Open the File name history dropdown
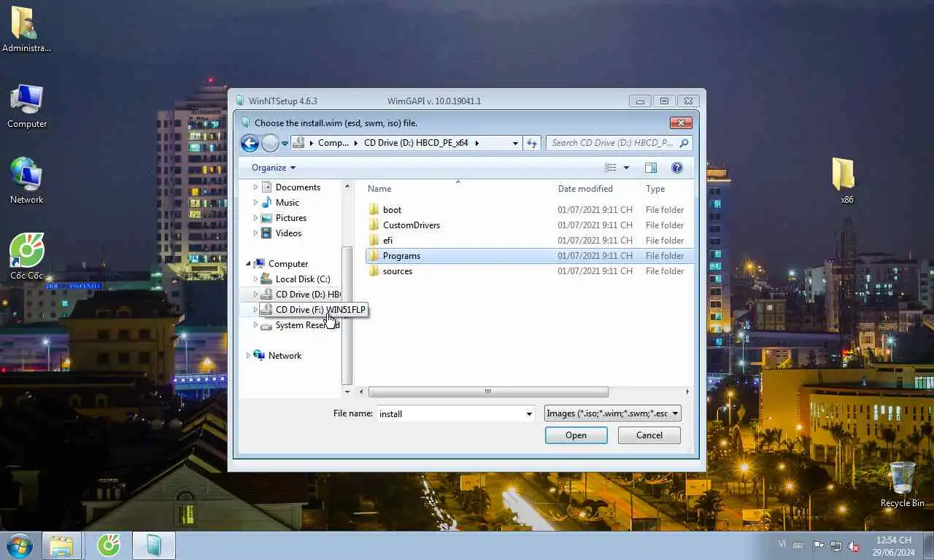This screenshot has height=560, width=934. pos(529,413)
